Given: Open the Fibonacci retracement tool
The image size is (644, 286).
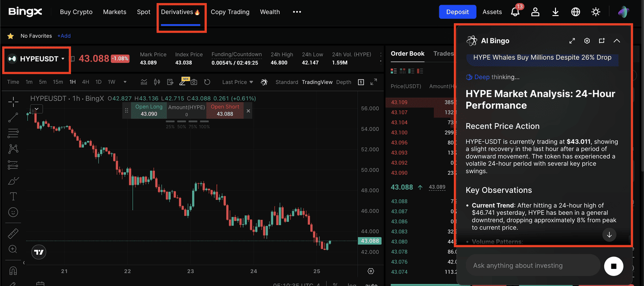Looking at the screenshot, I should coord(13,133).
